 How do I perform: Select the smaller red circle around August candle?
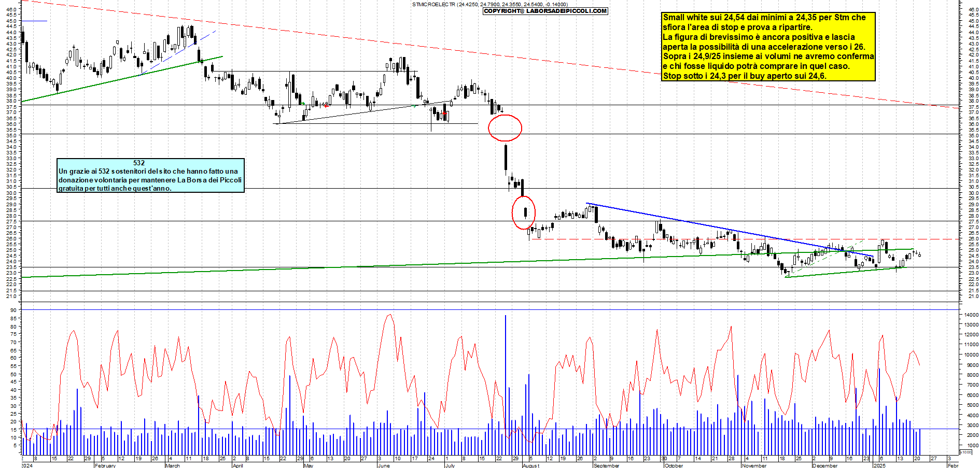524,212
